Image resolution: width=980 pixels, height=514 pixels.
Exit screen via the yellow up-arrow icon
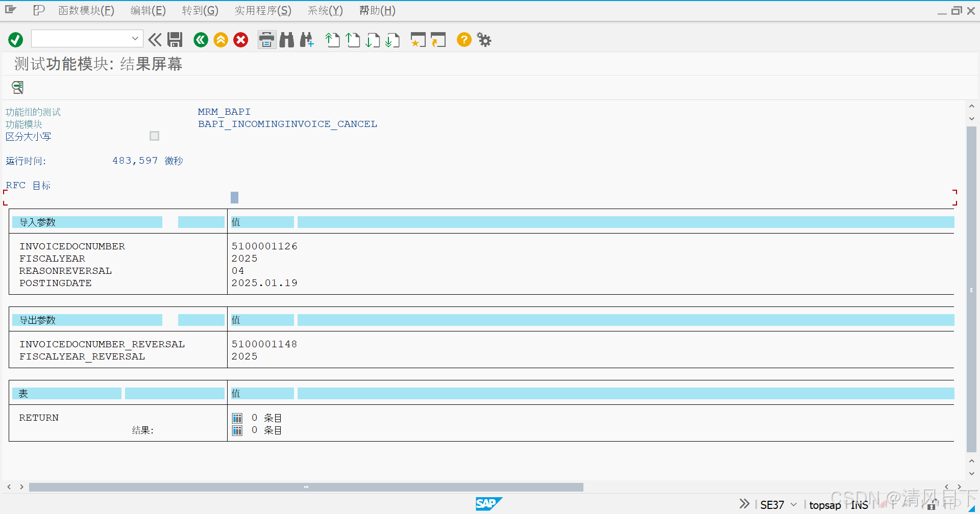click(220, 40)
